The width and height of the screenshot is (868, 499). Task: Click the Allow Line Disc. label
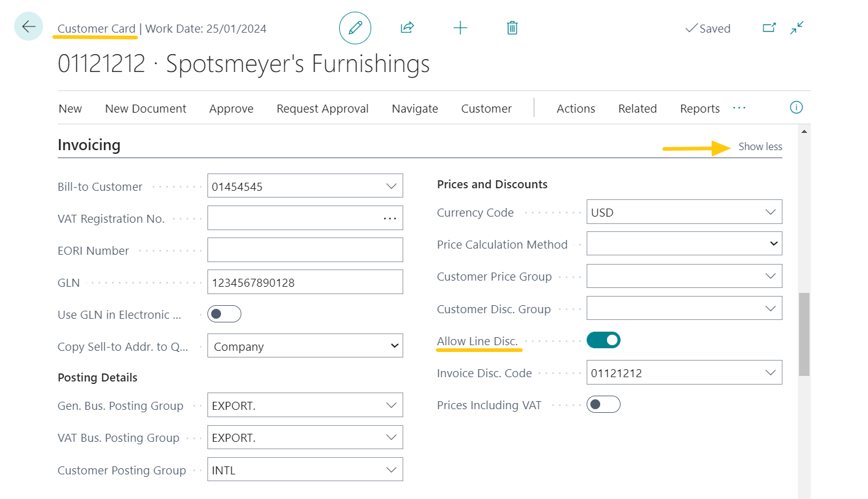(x=477, y=341)
